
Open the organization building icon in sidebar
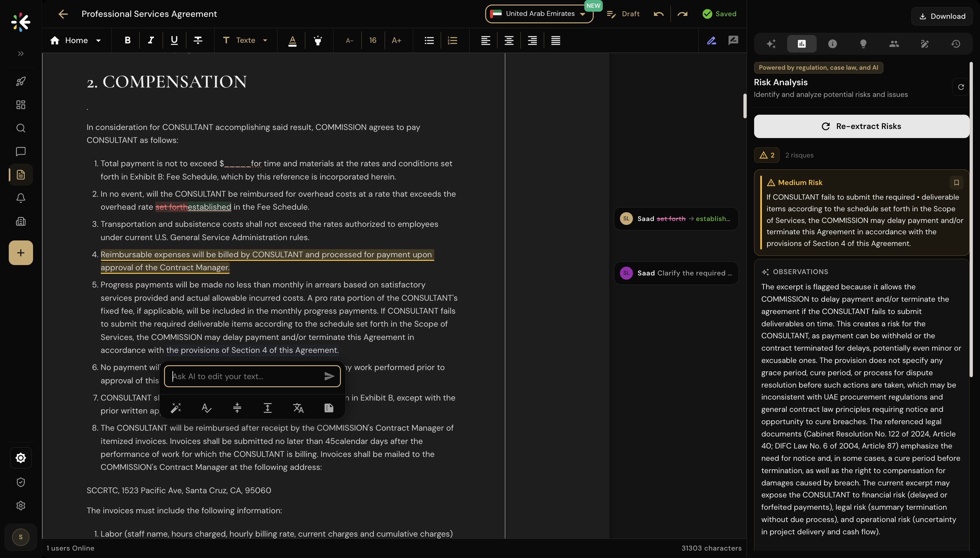(21, 222)
